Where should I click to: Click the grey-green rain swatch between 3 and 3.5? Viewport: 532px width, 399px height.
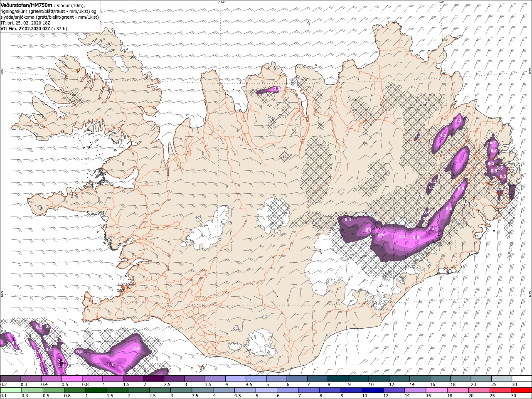tap(181, 390)
